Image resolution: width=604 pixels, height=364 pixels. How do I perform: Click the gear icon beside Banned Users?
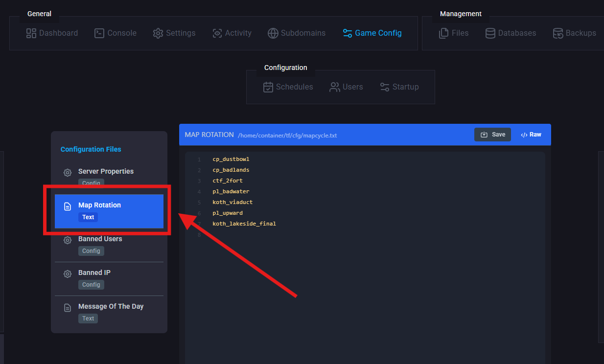point(68,240)
